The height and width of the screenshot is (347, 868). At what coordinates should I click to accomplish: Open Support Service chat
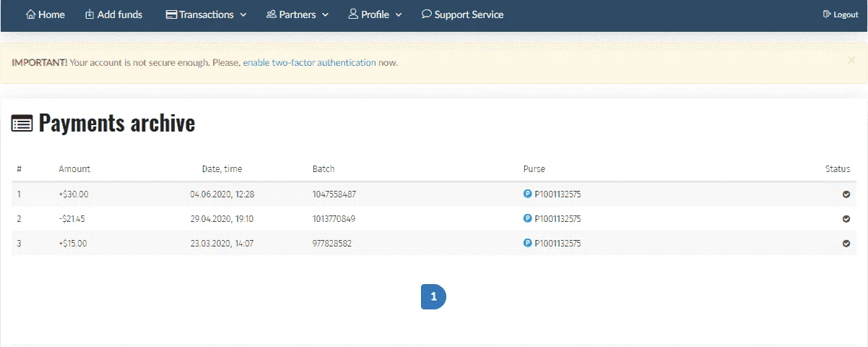(x=462, y=14)
